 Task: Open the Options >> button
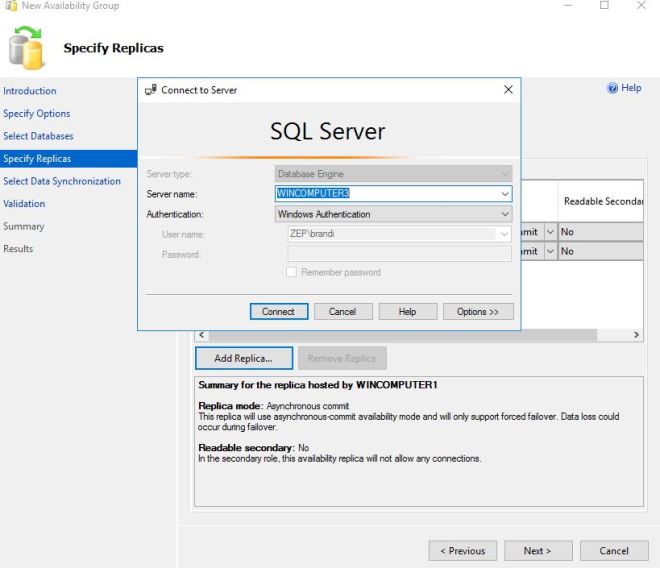coord(478,312)
